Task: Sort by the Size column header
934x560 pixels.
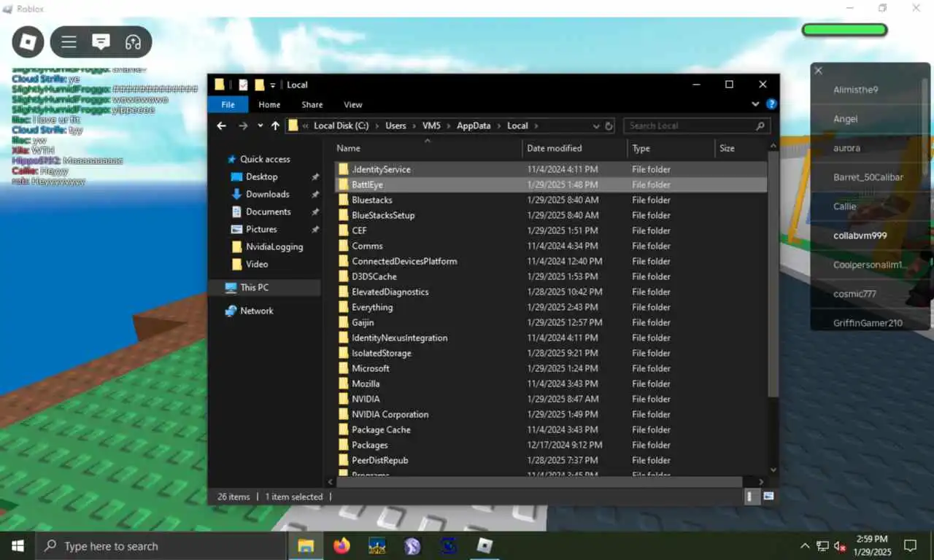Action: pos(740,148)
